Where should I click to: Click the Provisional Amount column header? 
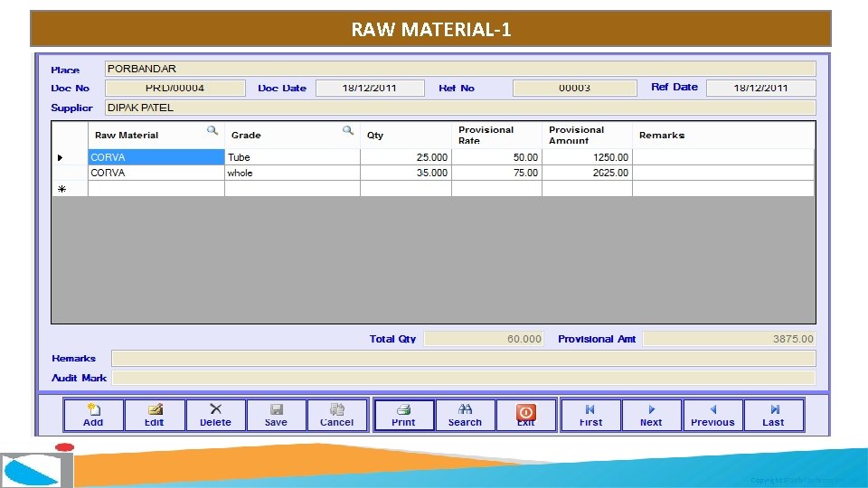588,135
